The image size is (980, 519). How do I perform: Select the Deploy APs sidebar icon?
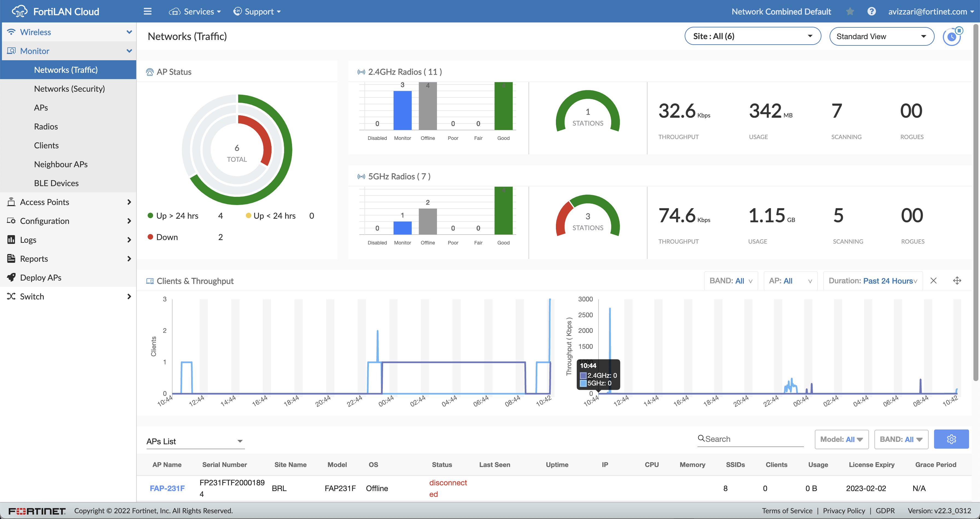click(x=11, y=277)
